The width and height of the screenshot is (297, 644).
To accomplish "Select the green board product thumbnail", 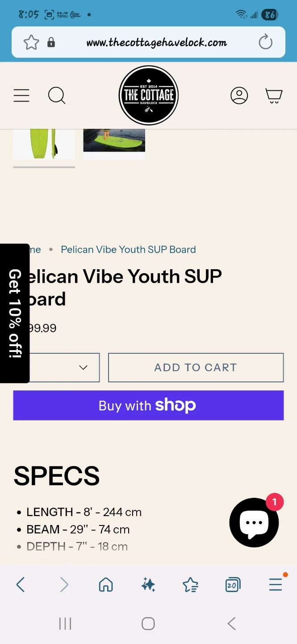I will [44, 144].
